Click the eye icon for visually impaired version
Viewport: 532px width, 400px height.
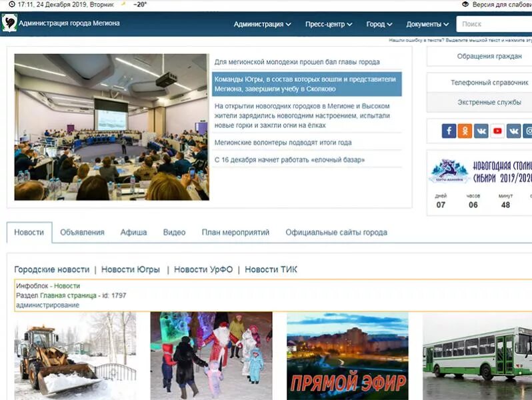coord(465,4)
